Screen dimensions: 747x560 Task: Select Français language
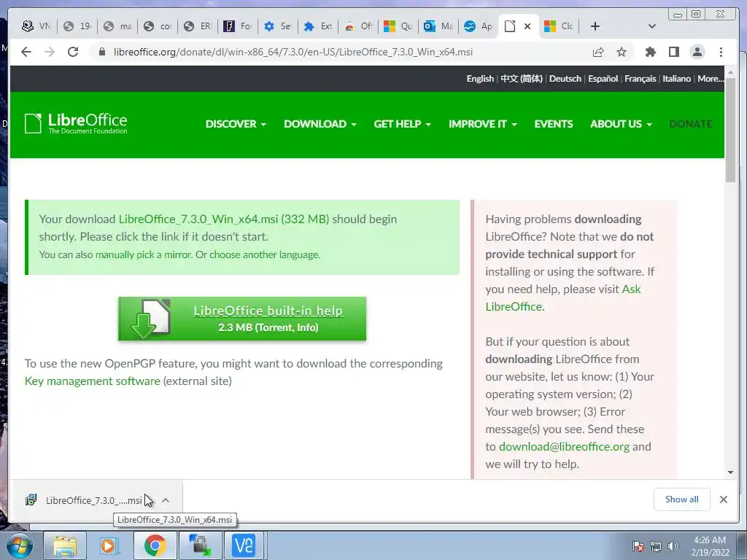[x=640, y=79]
